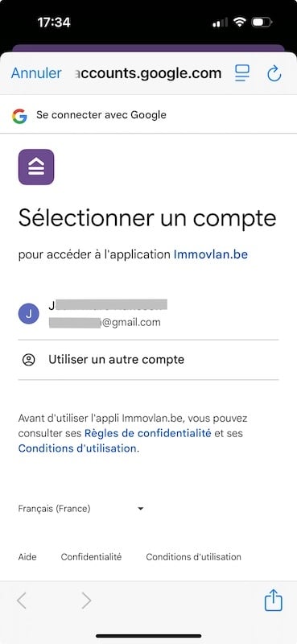Reload the page with the refresh icon
297x644 pixels.
click(x=274, y=74)
